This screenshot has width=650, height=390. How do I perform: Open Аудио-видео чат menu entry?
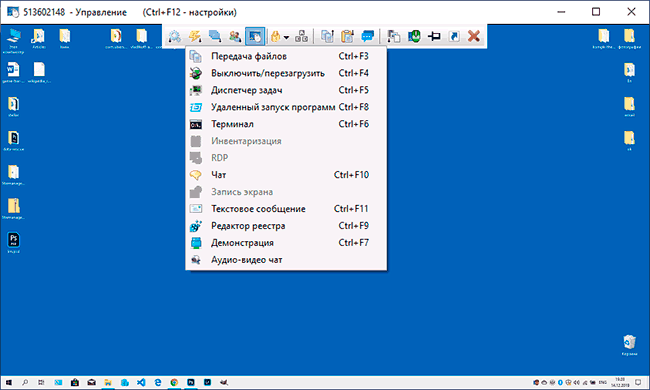(x=286, y=260)
